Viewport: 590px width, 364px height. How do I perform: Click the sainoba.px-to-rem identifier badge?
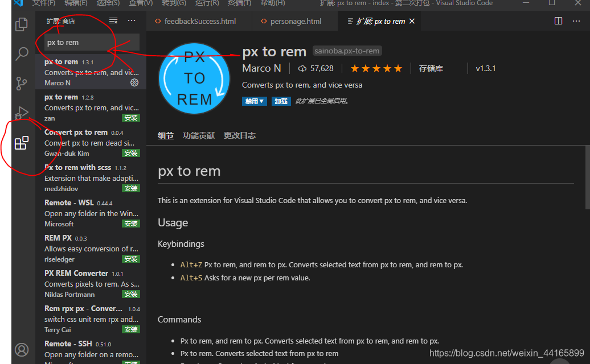pos(347,51)
